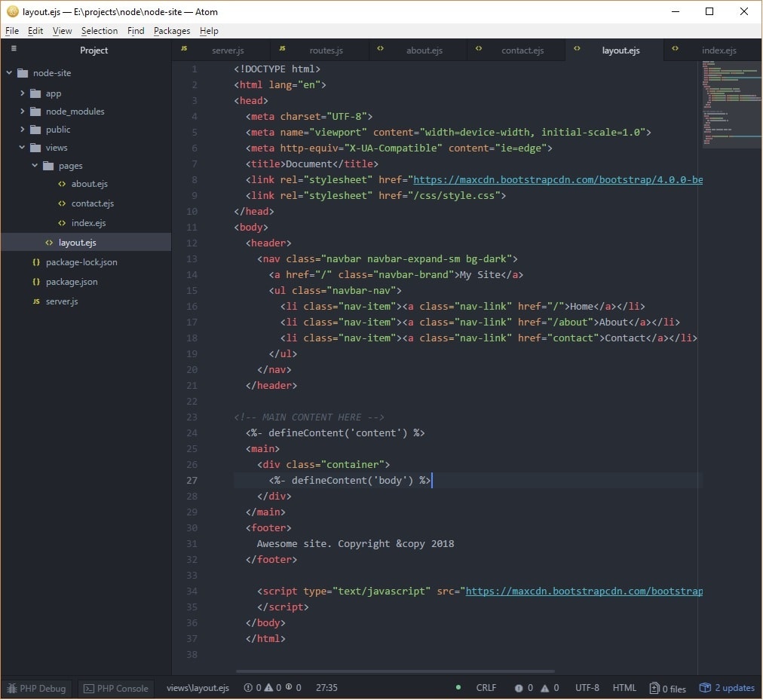Click the CRLF line-ending indicator
The height and width of the screenshot is (700, 763).
point(486,688)
